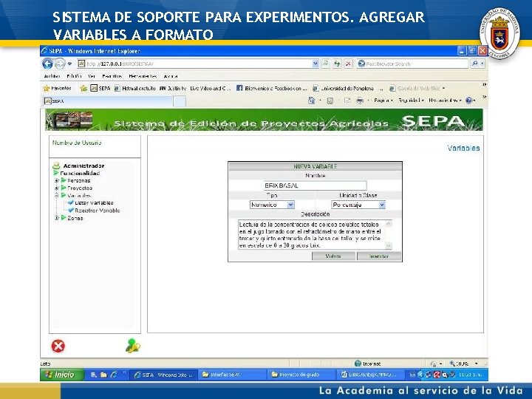Open the Tipo dropdown showing Numerico
Image resolution: width=532 pixels, height=399 pixels.
pos(272,205)
